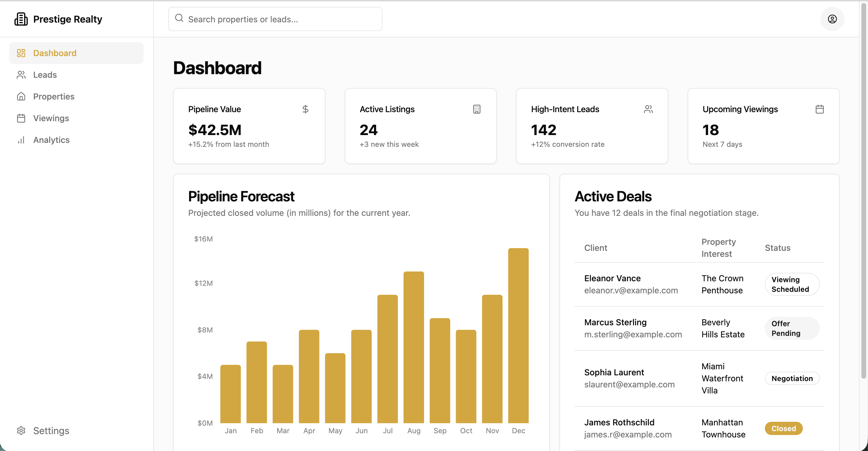Click the Prestige Realty building logo icon

(21, 19)
